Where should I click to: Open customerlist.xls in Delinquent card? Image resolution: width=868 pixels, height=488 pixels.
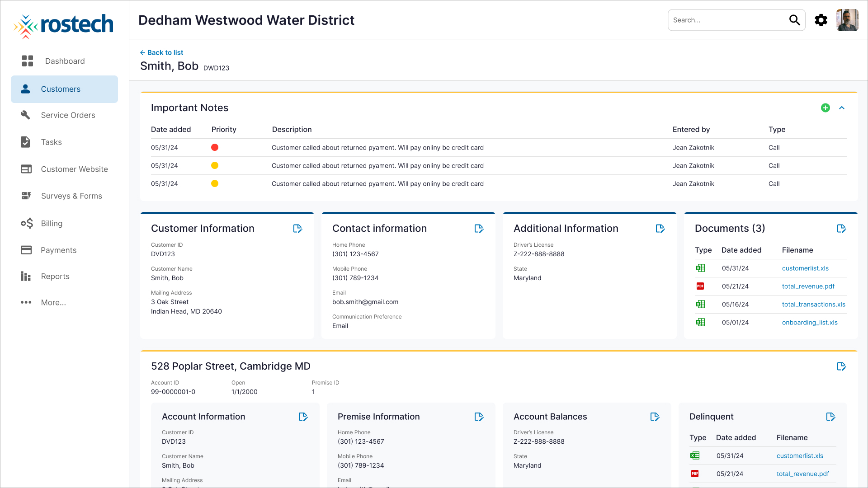tap(800, 455)
